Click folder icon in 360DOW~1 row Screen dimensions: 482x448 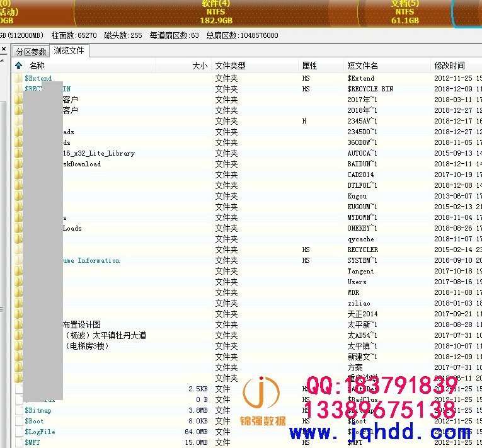18,142
